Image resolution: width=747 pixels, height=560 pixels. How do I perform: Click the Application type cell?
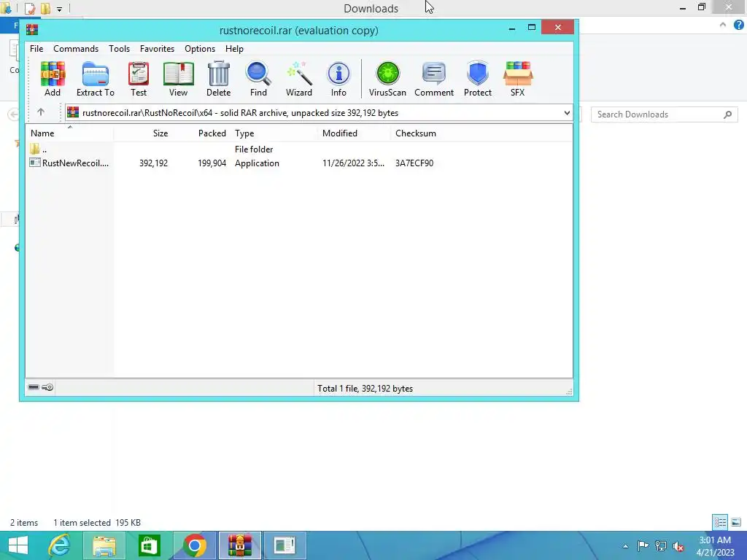257,163
